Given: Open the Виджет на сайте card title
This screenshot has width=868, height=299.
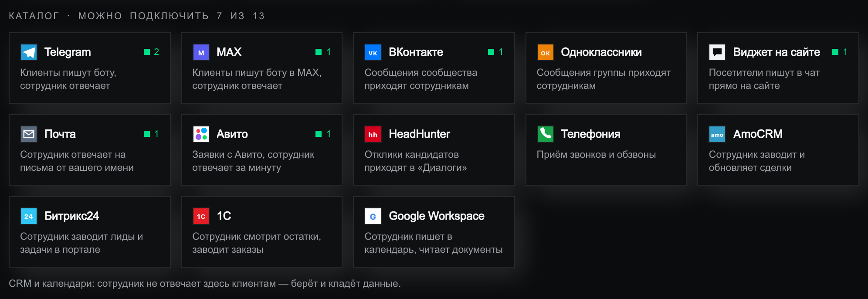Looking at the screenshot, I should tap(776, 52).
